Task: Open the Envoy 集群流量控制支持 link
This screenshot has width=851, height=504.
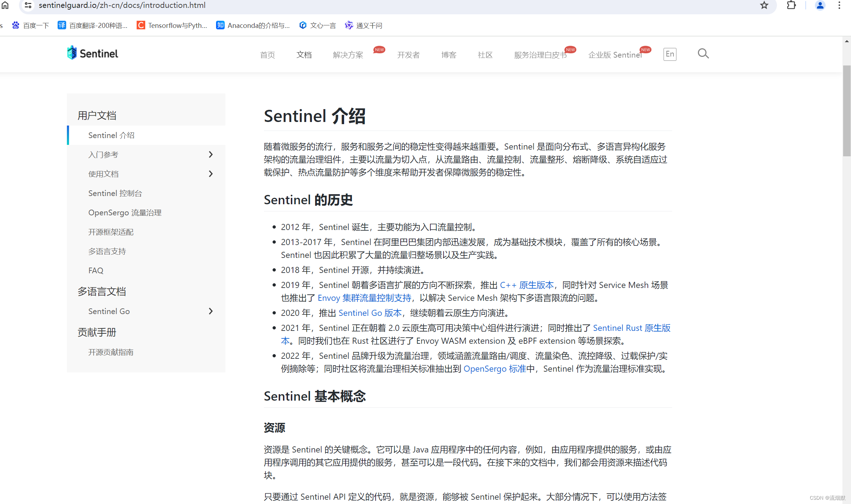Action: [x=364, y=298]
